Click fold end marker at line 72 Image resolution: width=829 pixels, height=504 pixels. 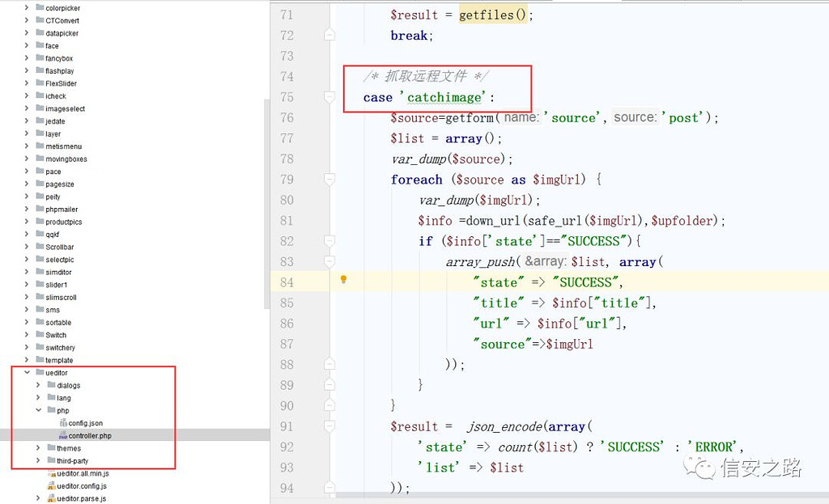(329, 35)
